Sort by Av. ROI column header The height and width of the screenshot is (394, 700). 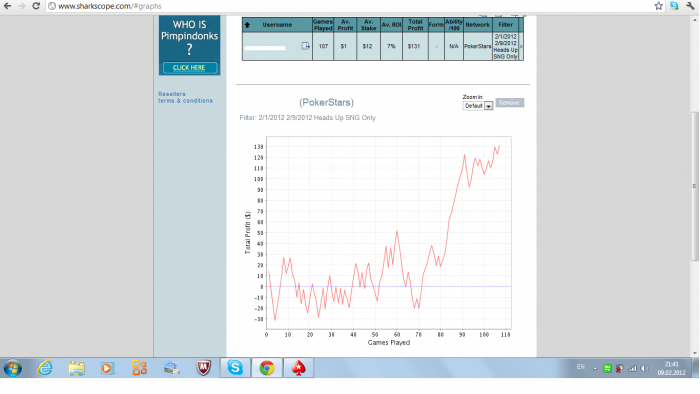click(x=392, y=25)
